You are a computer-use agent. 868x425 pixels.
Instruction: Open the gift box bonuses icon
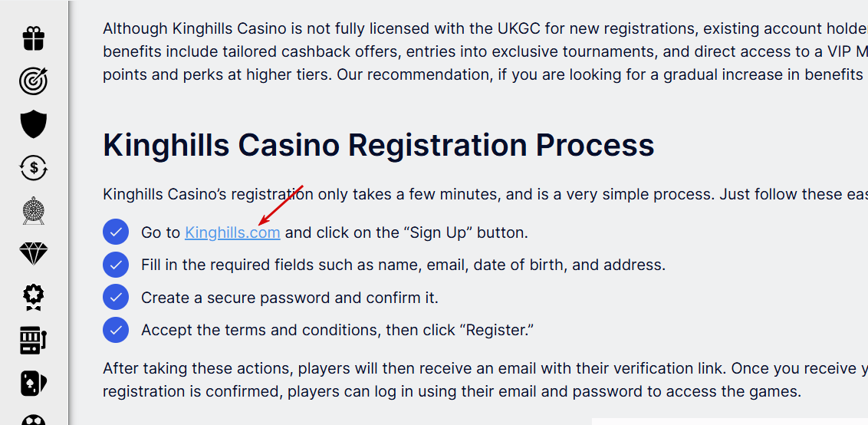point(33,38)
